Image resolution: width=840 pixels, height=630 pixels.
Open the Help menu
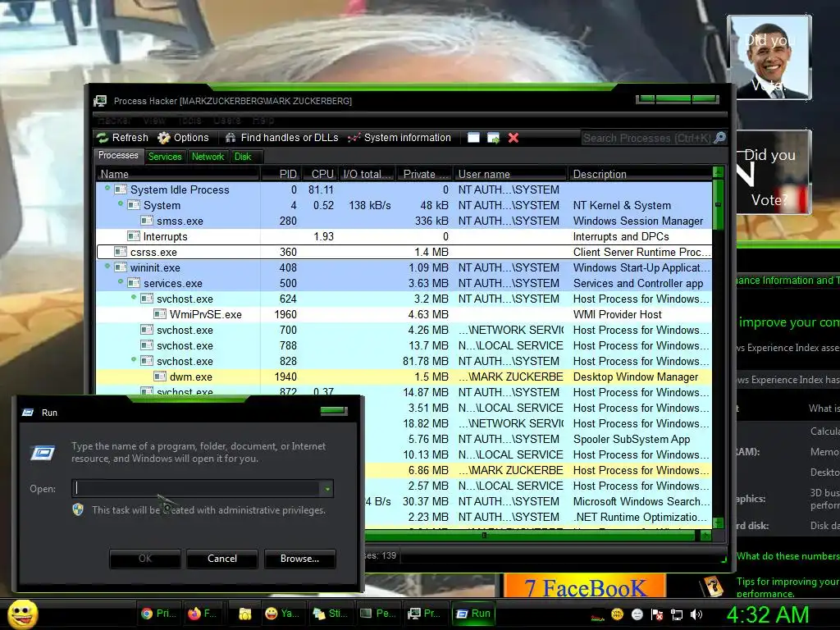click(263, 120)
